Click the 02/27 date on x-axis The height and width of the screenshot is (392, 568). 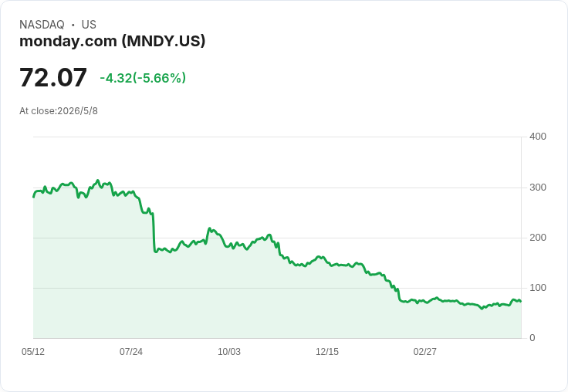pyautogui.click(x=425, y=351)
